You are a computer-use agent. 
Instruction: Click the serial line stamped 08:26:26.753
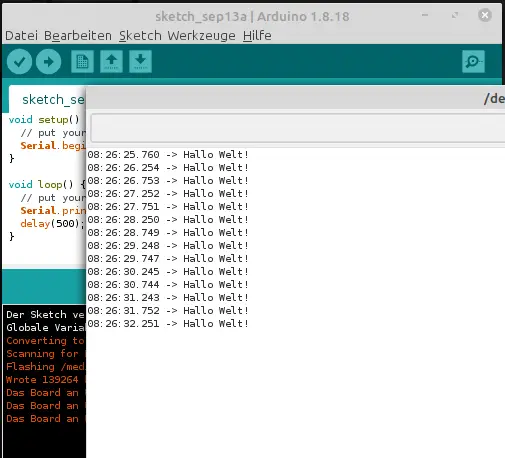[168, 181]
